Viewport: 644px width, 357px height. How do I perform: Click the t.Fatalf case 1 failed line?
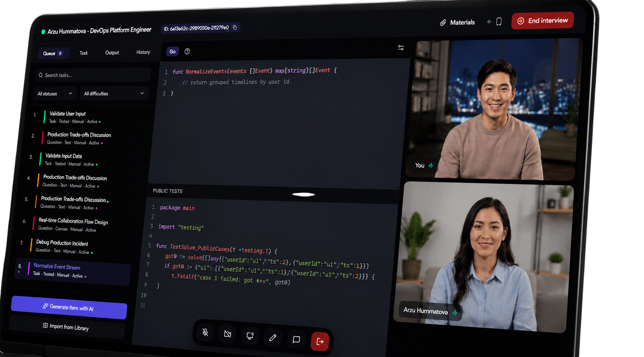coord(231,279)
